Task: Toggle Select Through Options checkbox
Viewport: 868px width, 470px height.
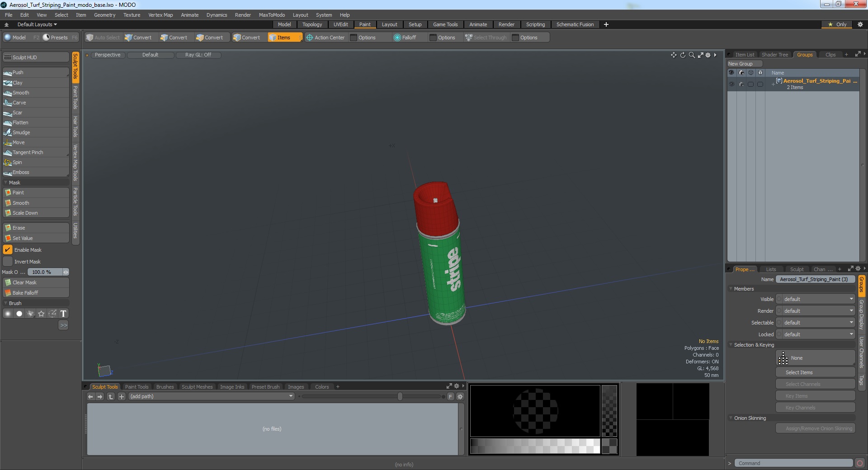Action: (x=515, y=38)
